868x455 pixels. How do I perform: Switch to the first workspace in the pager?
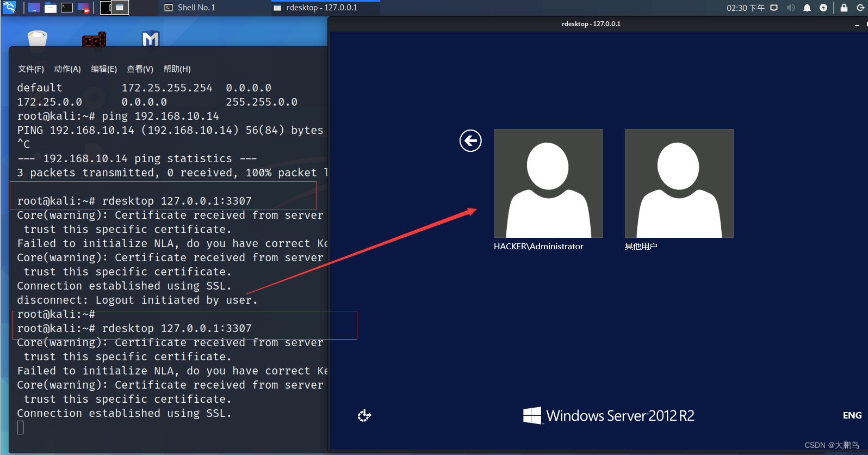point(106,8)
